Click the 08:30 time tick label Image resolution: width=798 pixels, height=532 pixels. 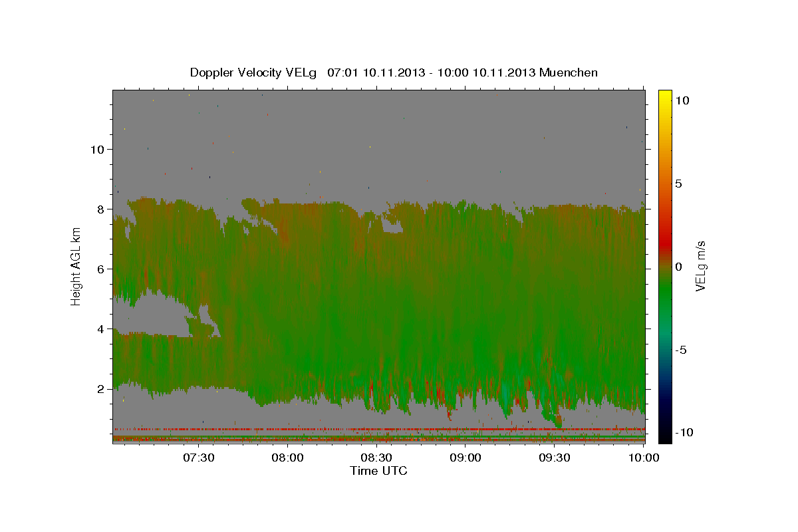(x=376, y=458)
